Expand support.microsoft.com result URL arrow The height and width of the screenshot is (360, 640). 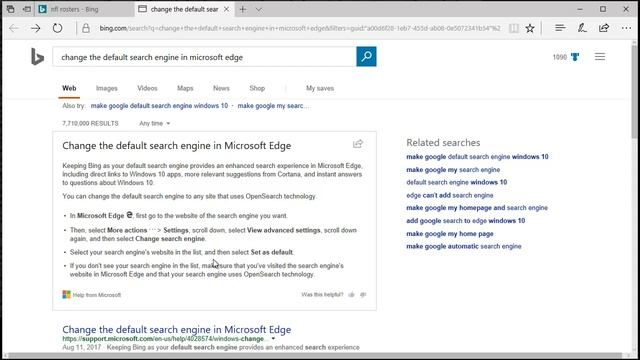pyautogui.click(x=273, y=339)
